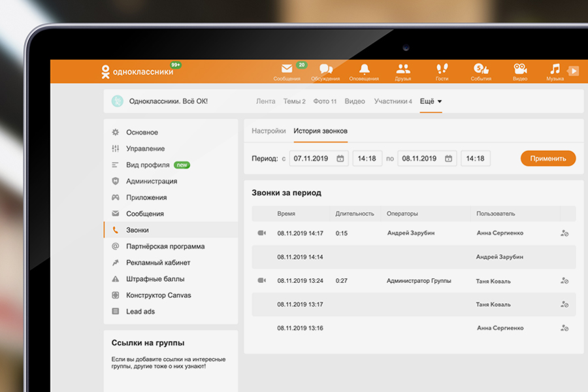The height and width of the screenshot is (392, 588).
Task: Open Приложения in the sidebar
Action: pyautogui.click(x=171, y=197)
